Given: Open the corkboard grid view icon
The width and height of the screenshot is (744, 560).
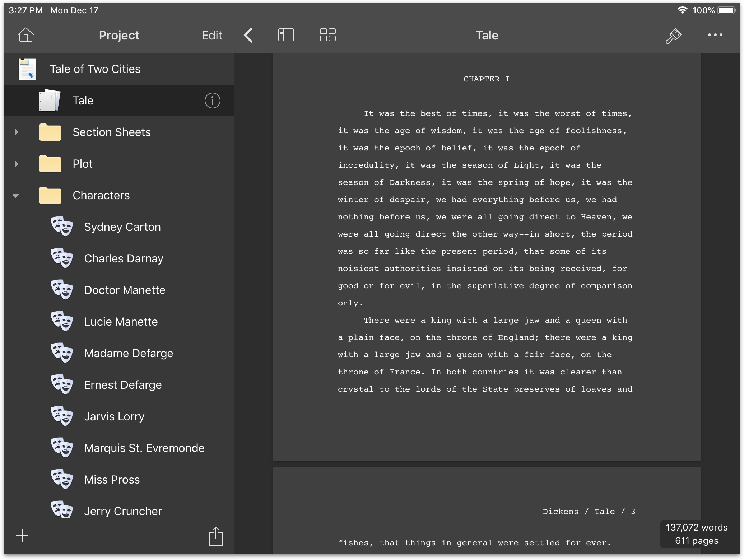Looking at the screenshot, I should click(x=328, y=35).
